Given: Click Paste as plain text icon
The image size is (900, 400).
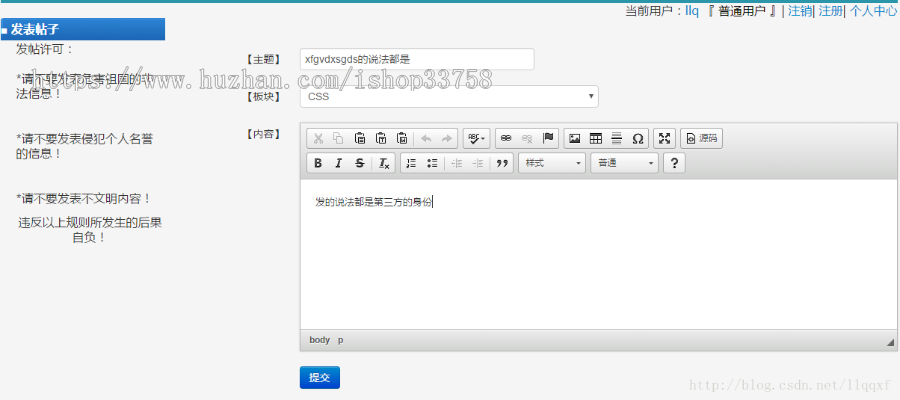Looking at the screenshot, I should click(381, 138).
